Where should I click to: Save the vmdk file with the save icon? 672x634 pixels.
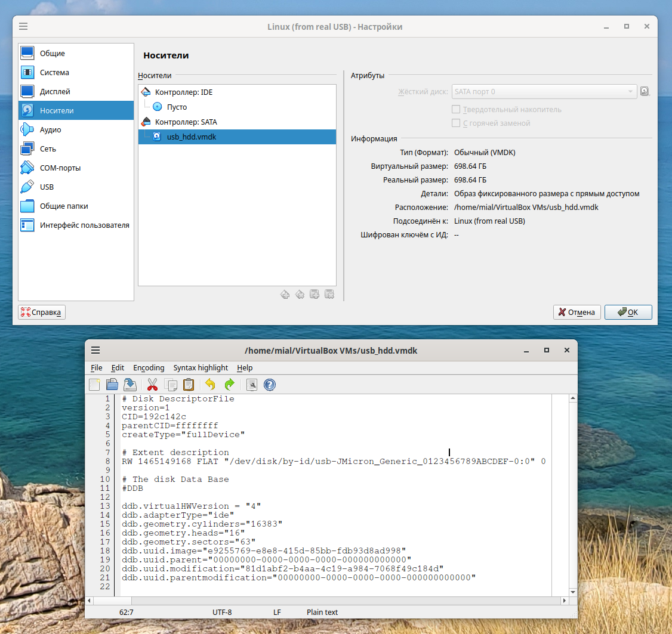coord(130,385)
